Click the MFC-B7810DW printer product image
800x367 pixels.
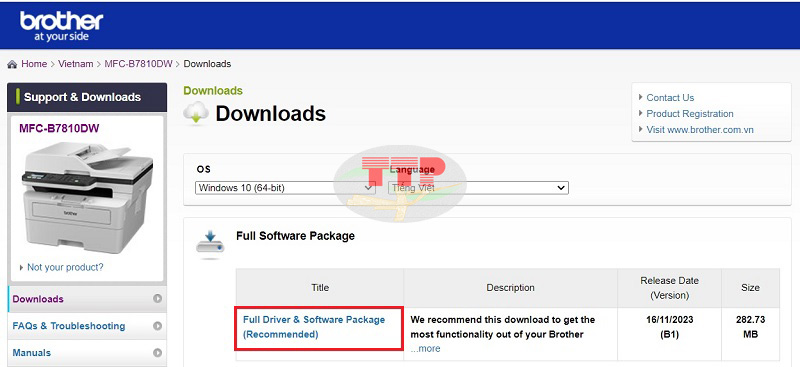click(x=87, y=198)
